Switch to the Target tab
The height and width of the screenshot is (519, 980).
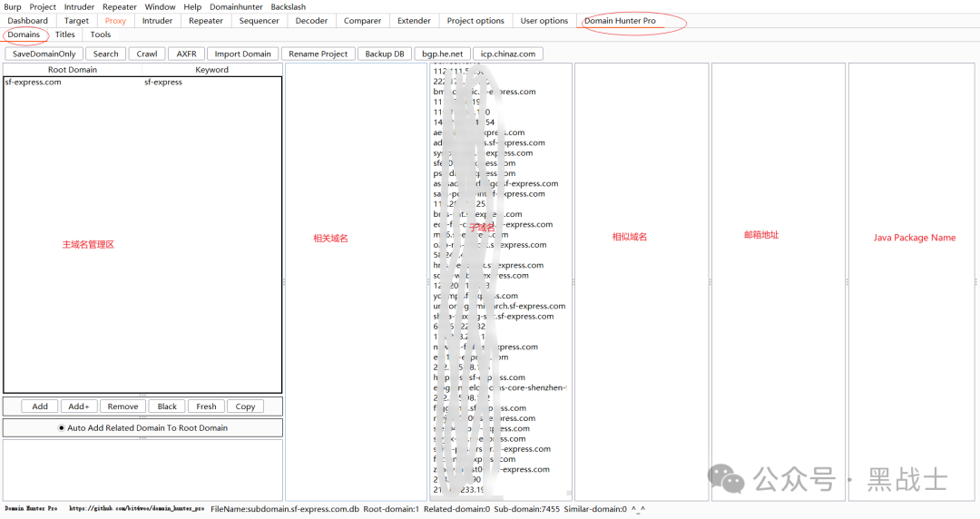(x=76, y=21)
